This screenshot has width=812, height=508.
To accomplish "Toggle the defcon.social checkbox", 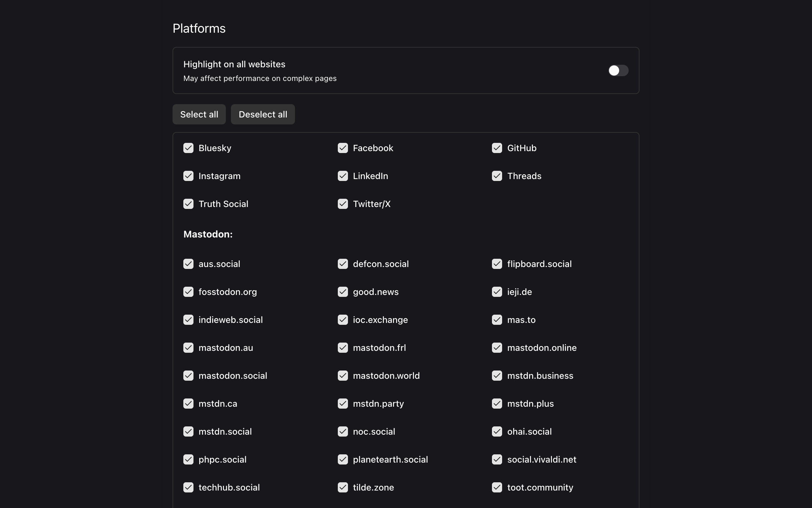I will [x=343, y=264].
